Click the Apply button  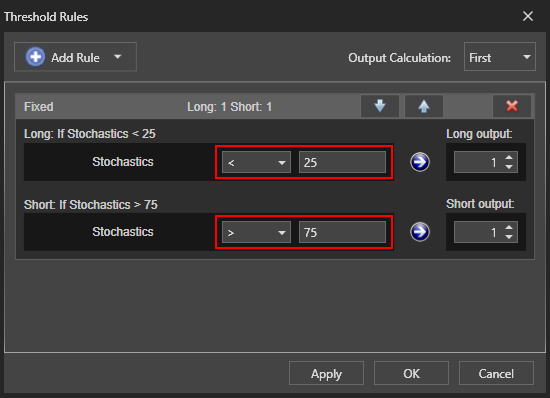coord(326,373)
